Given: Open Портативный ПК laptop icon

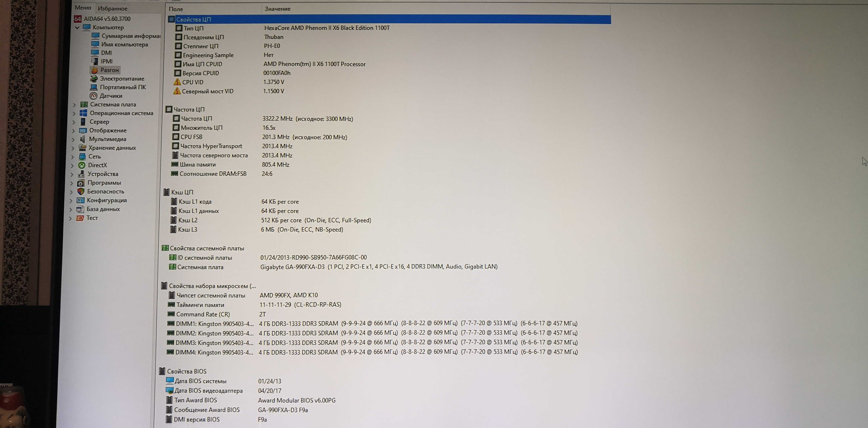Looking at the screenshot, I should coord(94,87).
